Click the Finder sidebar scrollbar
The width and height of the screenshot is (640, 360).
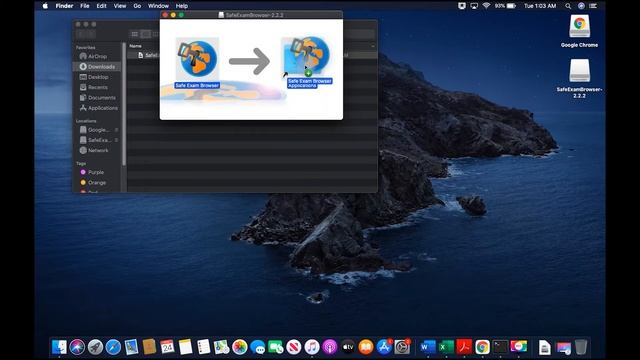coord(124,104)
